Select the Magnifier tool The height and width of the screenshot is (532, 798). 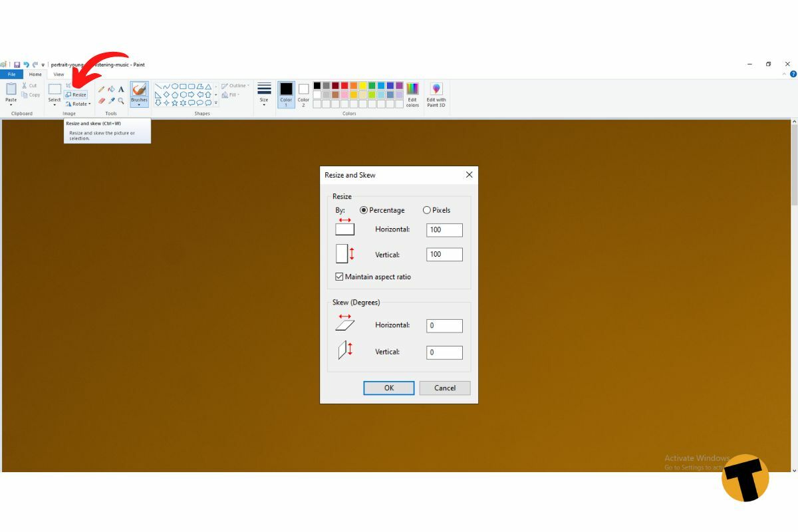pyautogui.click(x=122, y=100)
